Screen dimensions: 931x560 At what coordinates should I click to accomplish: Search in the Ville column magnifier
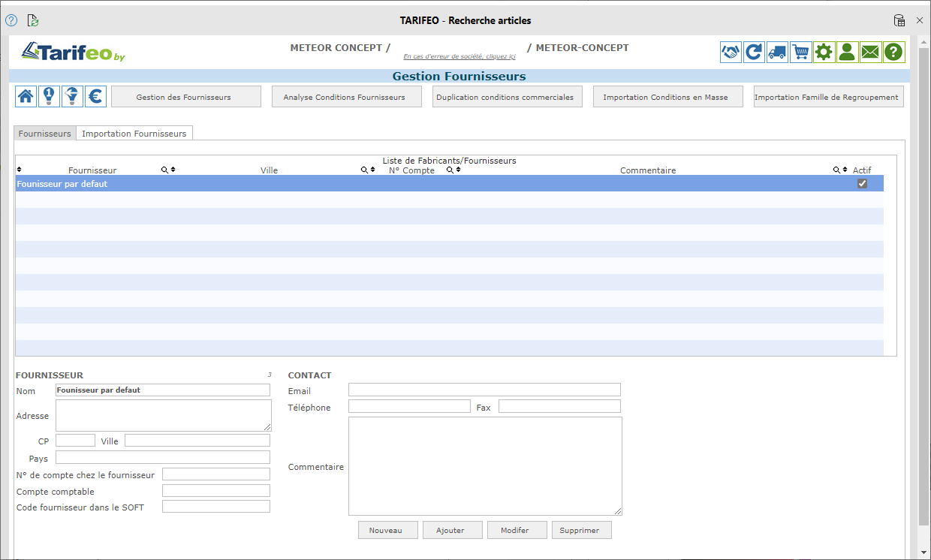click(x=364, y=170)
